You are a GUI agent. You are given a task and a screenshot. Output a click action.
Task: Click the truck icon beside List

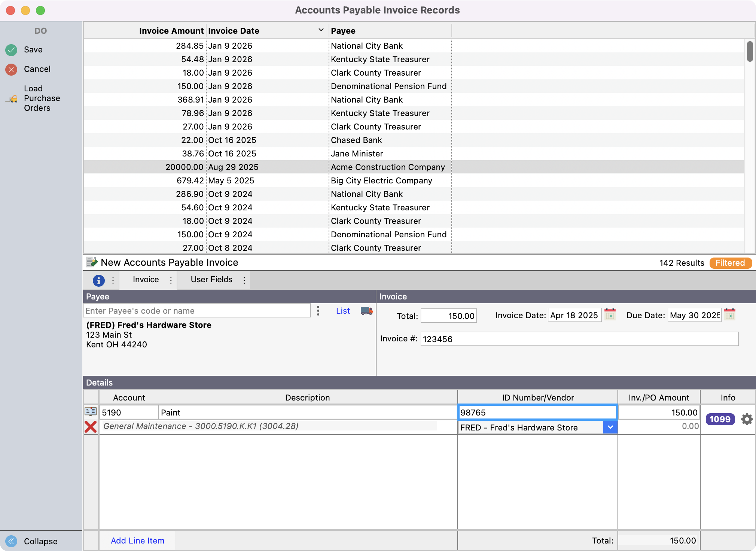[366, 311]
